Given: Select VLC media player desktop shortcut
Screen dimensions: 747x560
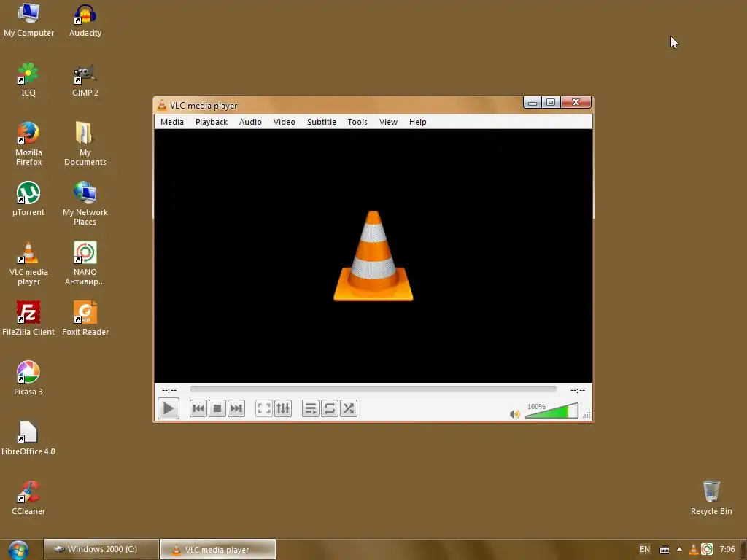Looking at the screenshot, I should click(x=28, y=263).
